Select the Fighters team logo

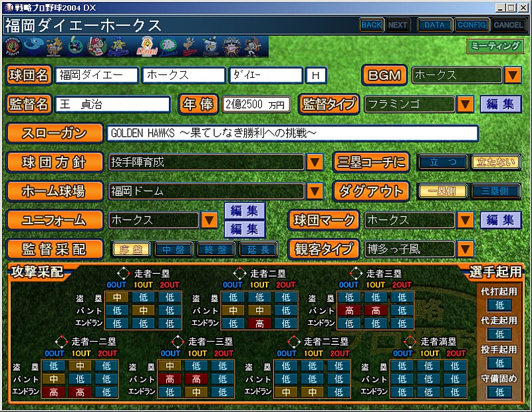point(231,47)
